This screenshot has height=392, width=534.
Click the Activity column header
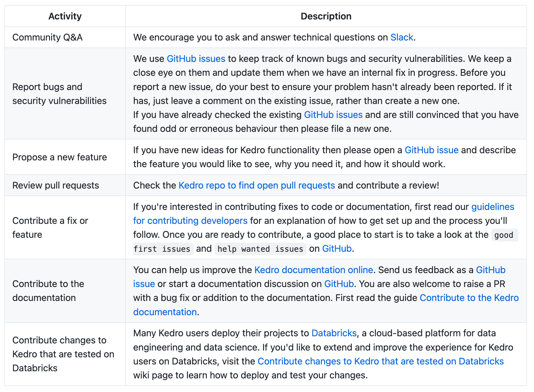[x=65, y=16]
